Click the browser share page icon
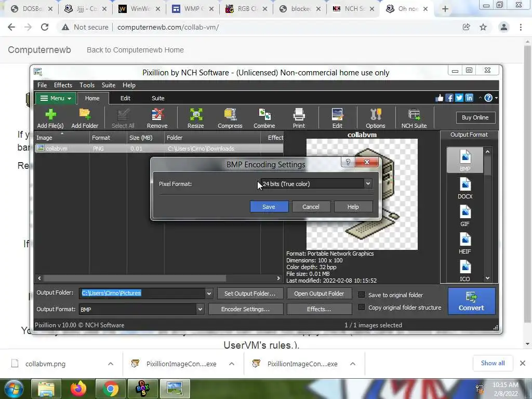532x399 pixels. 466,27
